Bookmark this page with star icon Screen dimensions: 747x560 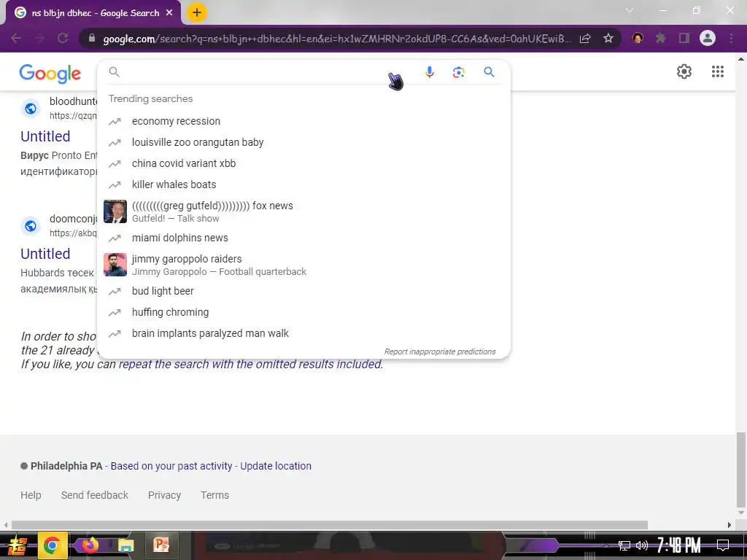[608, 38]
